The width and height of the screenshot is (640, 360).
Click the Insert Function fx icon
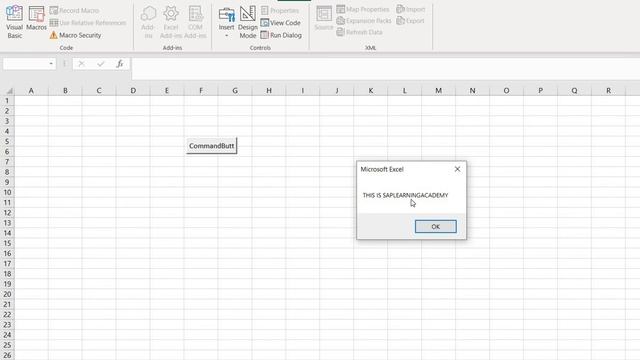click(120, 64)
